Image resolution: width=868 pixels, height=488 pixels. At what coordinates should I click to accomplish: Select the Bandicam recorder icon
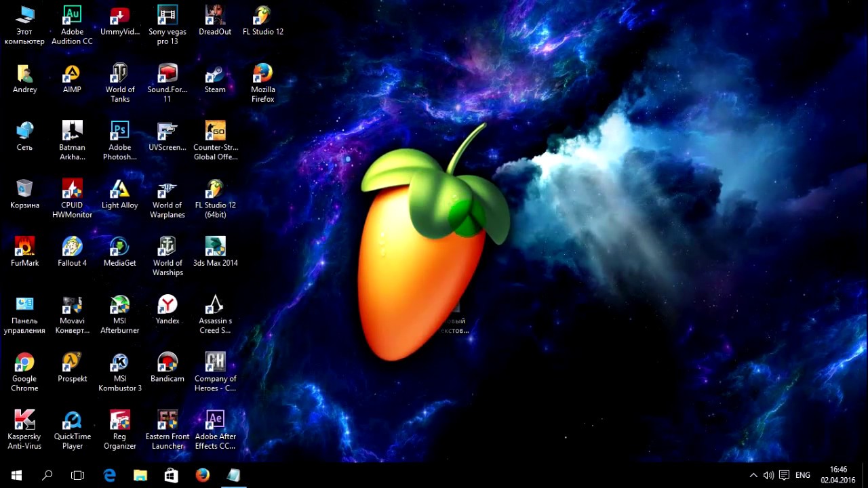tap(167, 367)
